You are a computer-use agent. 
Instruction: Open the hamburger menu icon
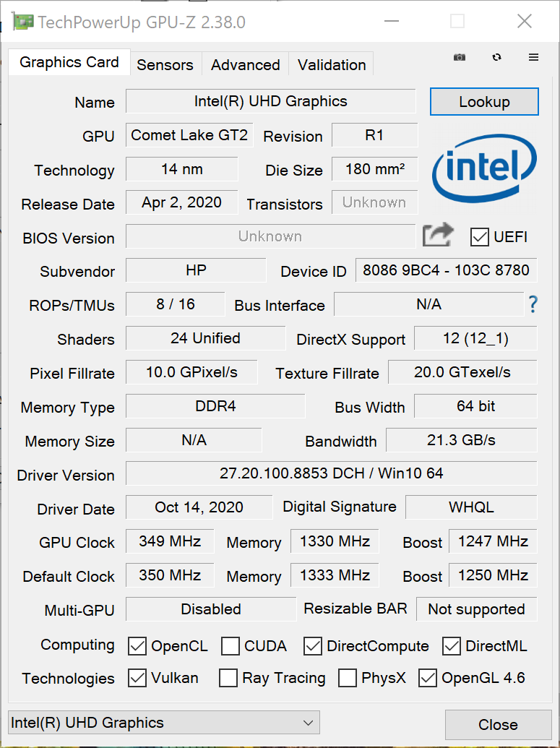pyautogui.click(x=534, y=58)
